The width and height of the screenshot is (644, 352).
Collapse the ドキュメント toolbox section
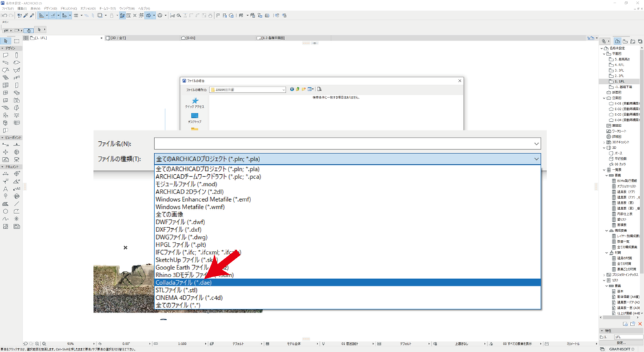3,166
